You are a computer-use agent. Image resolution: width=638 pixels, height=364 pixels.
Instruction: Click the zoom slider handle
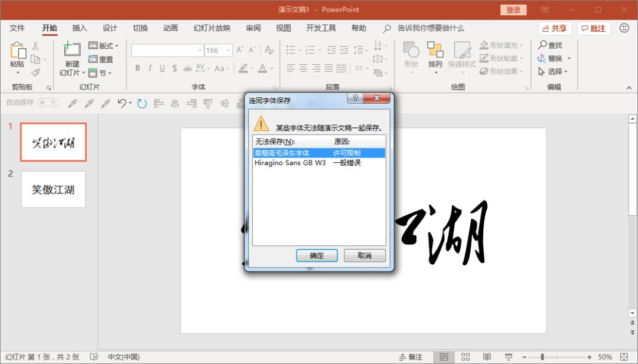[x=542, y=357]
